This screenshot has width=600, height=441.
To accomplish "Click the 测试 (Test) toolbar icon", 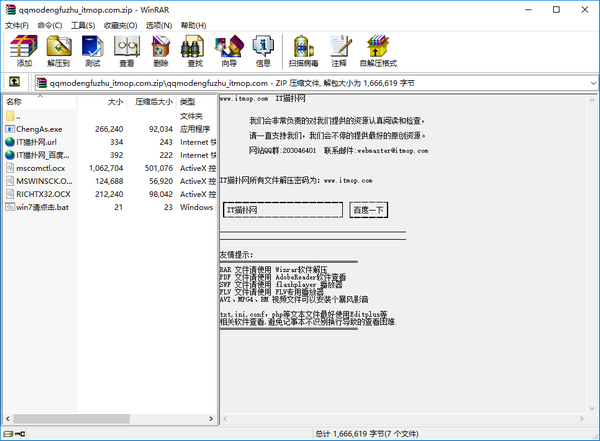I will point(92,51).
